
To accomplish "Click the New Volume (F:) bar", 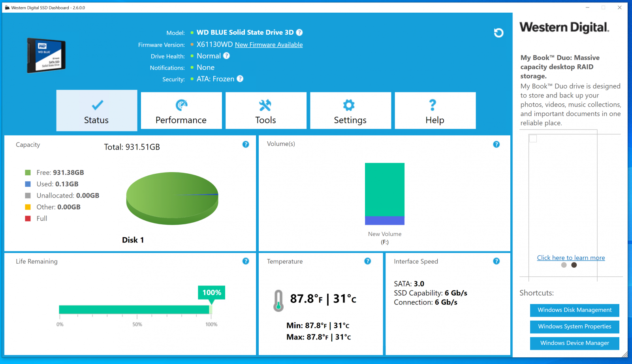I will (x=384, y=194).
